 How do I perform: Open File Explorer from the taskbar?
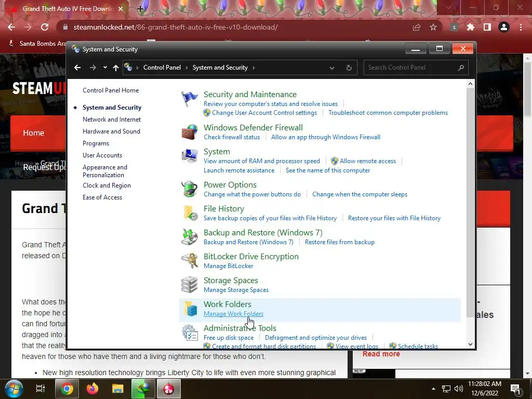coord(118,389)
